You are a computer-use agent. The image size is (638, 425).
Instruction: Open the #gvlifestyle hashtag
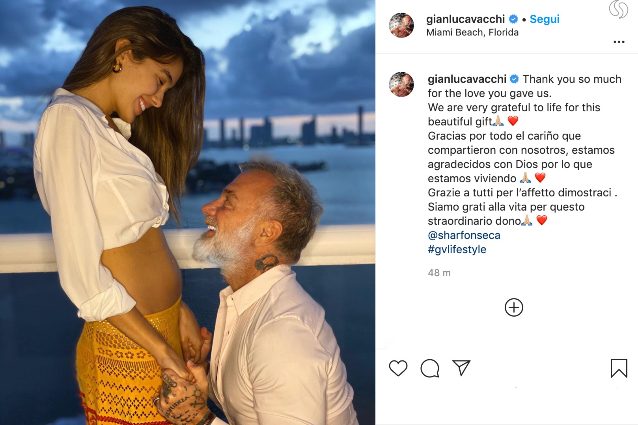pos(457,249)
